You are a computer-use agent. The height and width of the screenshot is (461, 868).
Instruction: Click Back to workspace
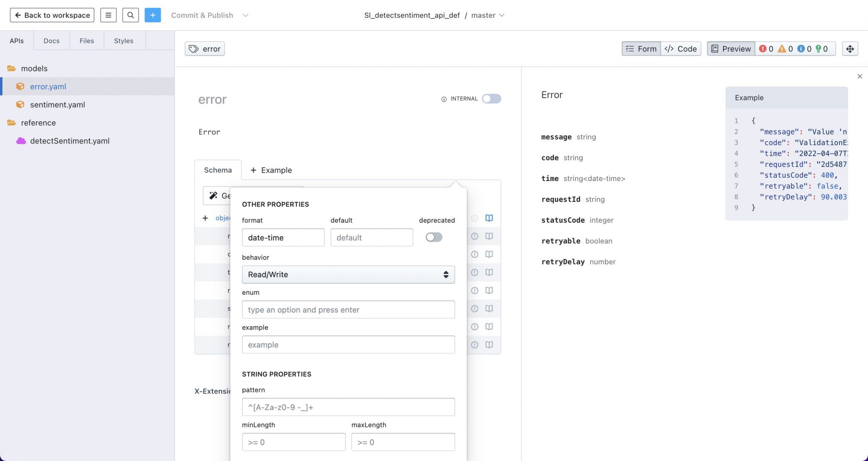tap(52, 15)
